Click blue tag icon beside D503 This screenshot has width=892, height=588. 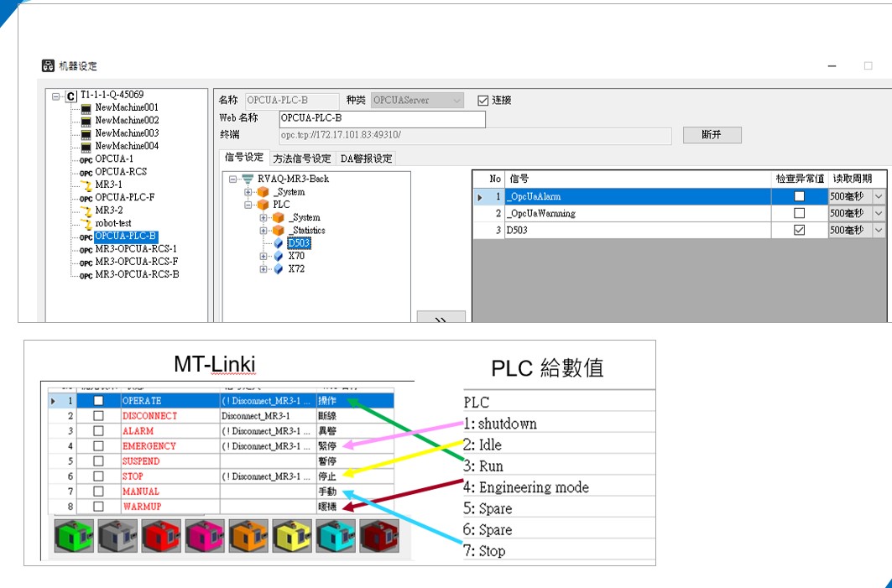tap(279, 243)
